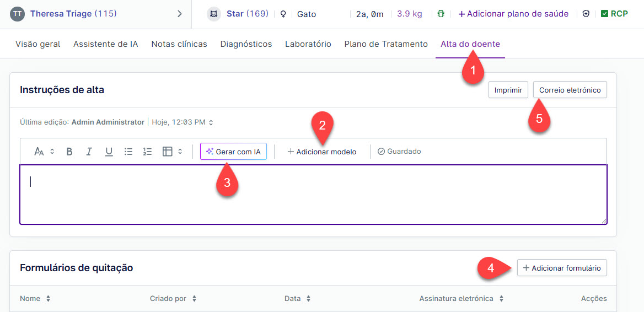Click the Admin Administrator editor name
The height and width of the screenshot is (312, 644).
tap(108, 122)
